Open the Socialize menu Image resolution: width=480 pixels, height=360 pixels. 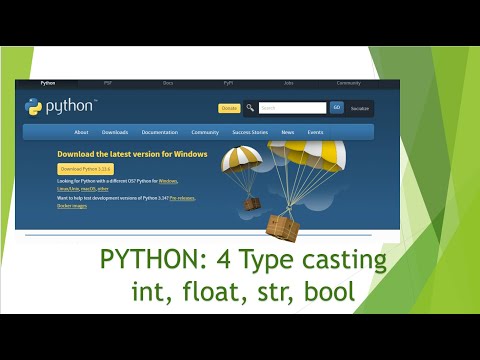[x=360, y=108]
